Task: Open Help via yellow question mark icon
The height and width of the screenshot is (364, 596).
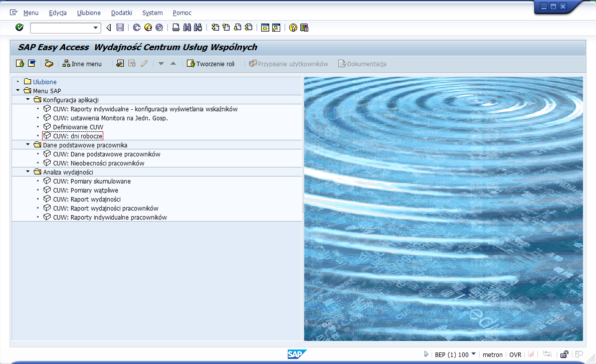Action: [293, 28]
